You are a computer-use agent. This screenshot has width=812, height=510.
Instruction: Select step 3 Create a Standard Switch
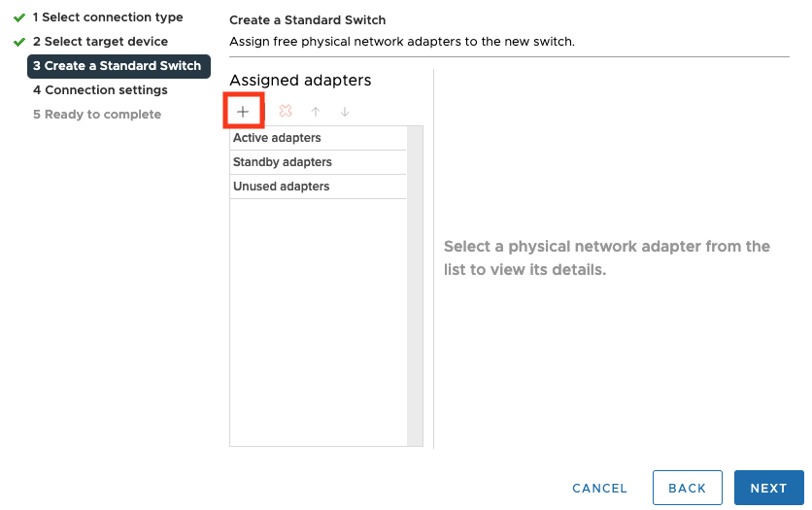pos(118,66)
